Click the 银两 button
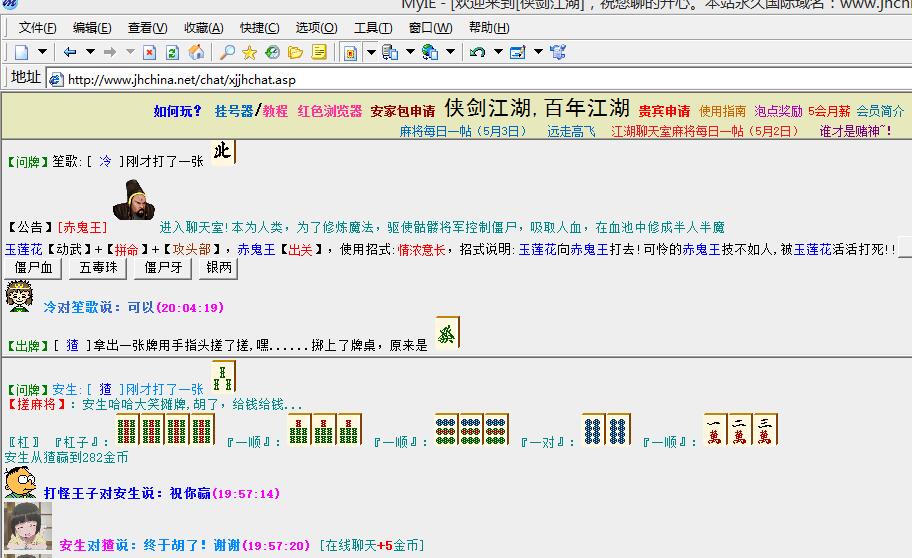This screenshot has height=558, width=912. click(219, 268)
